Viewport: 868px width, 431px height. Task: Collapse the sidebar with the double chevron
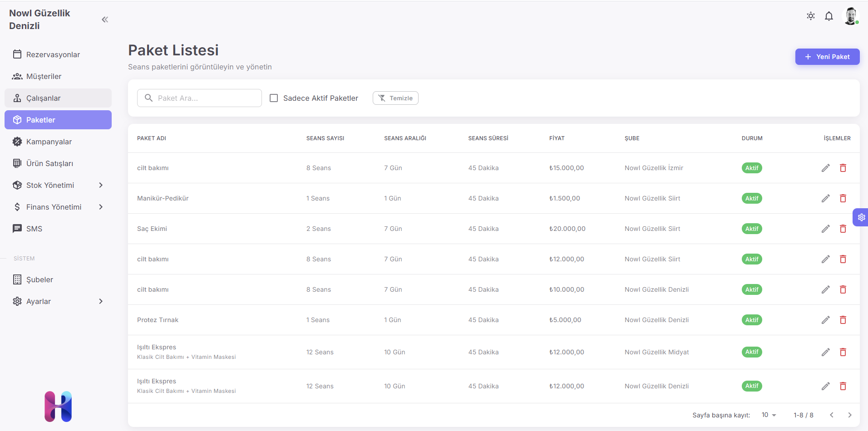[x=105, y=20]
